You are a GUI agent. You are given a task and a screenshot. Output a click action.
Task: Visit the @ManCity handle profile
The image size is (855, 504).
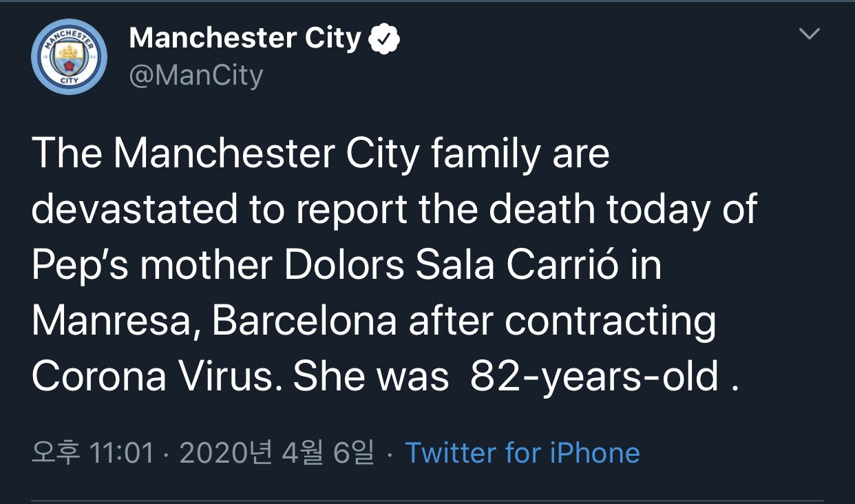(196, 74)
